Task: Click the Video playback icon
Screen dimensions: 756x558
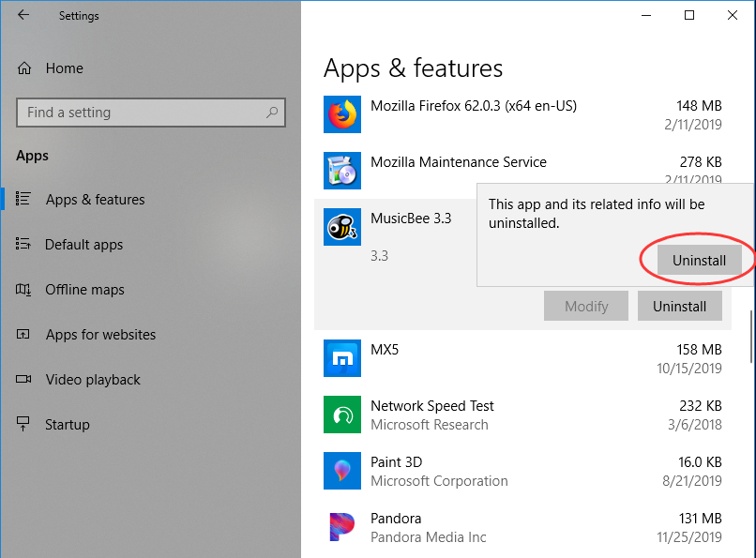Action: (x=23, y=379)
